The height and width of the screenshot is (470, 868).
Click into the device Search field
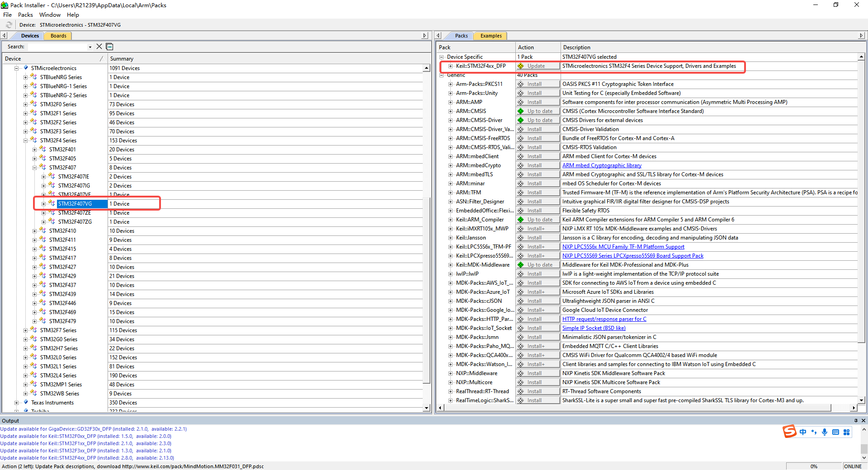57,47
